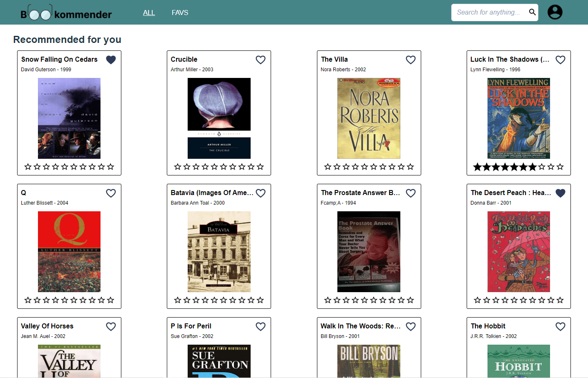588x378 pixels.
Task: Favorite Valley Of Horses heart icon
Action: point(111,326)
